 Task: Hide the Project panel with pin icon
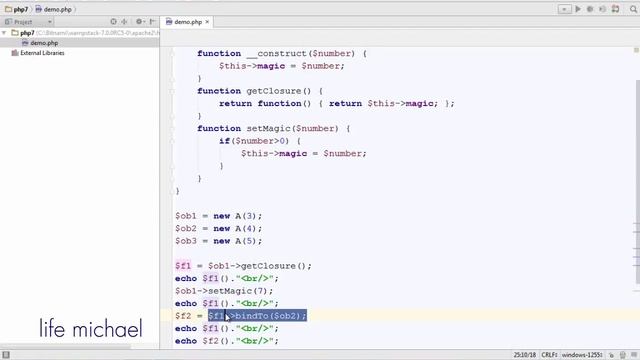pyautogui.click(x=152, y=22)
